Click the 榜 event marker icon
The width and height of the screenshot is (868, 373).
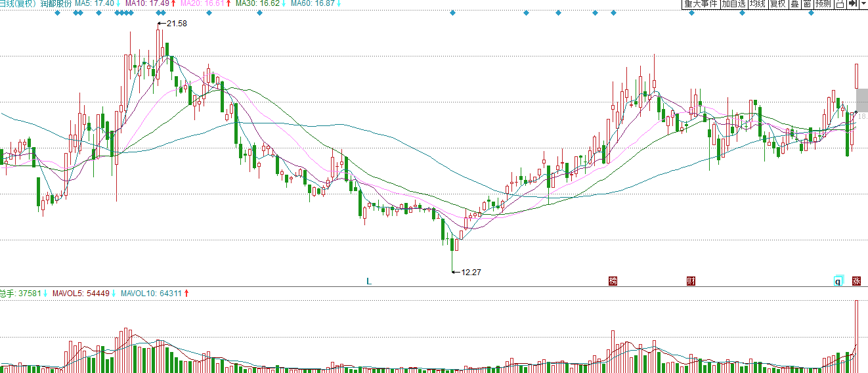tap(613, 281)
